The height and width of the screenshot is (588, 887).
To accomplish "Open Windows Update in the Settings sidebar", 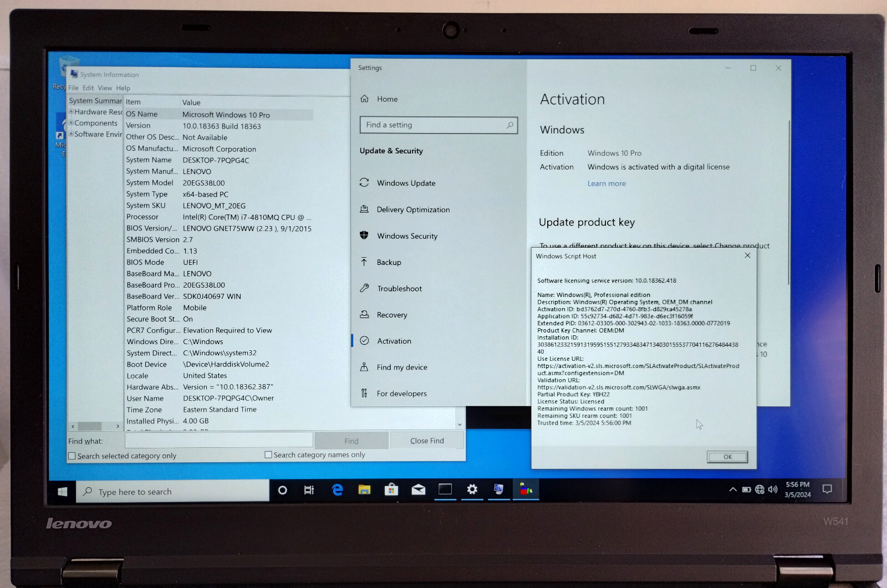I will click(406, 183).
